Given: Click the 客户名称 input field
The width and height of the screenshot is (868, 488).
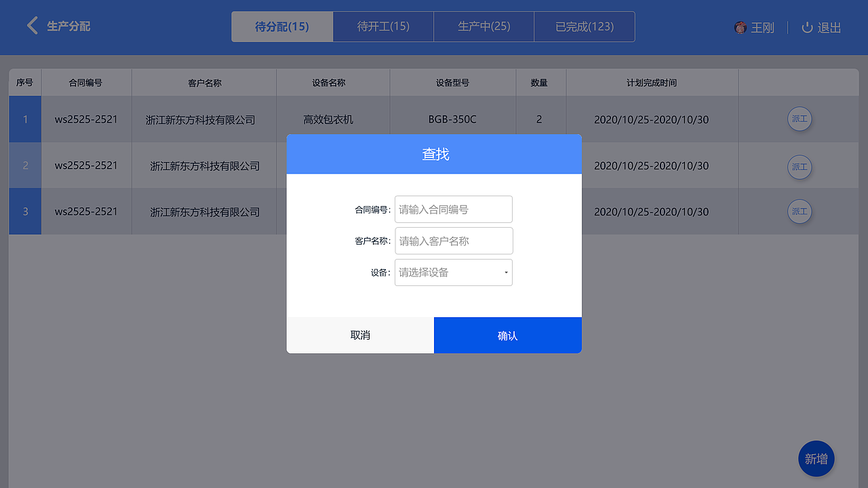Looking at the screenshot, I should [x=453, y=241].
